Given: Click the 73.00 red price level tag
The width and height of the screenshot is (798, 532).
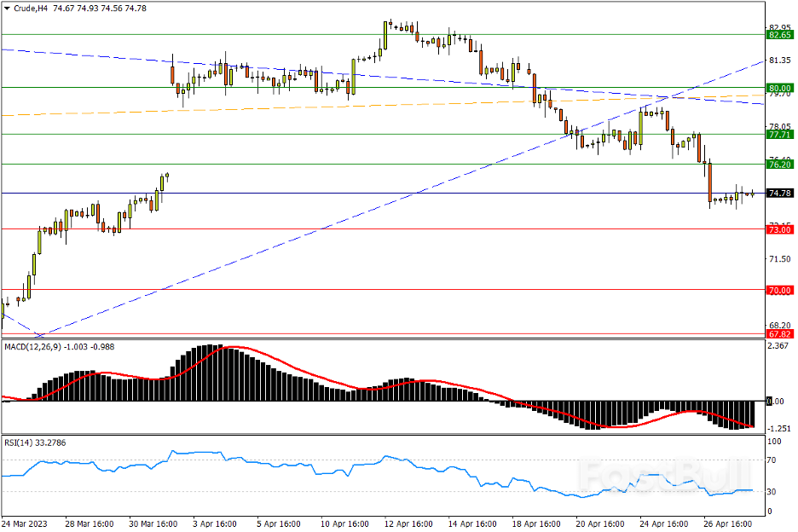Looking at the screenshot, I should tap(780, 230).
